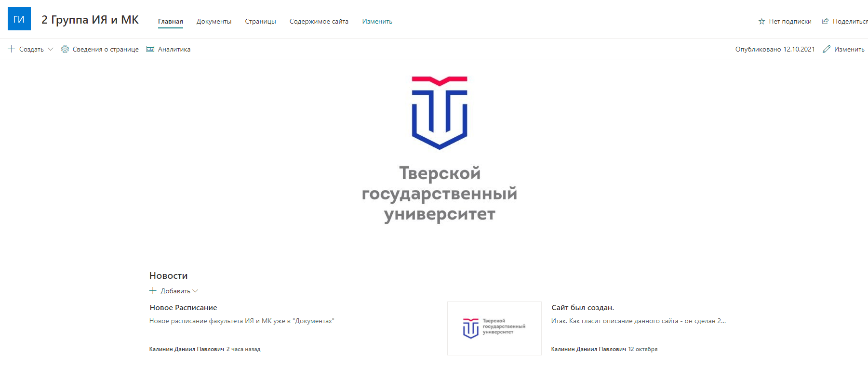This screenshot has width=868, height=366.
Task: Select the Главная navigation tab
Action: point(170,22)
